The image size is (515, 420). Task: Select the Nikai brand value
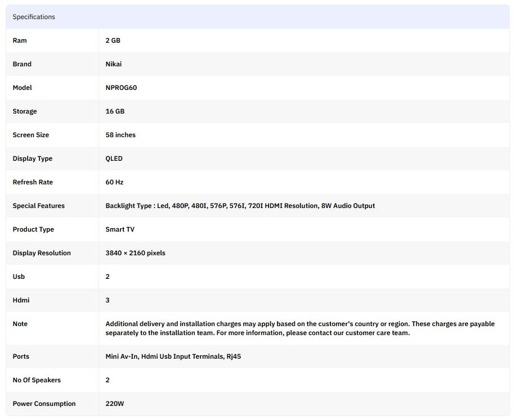click(114, 64)
